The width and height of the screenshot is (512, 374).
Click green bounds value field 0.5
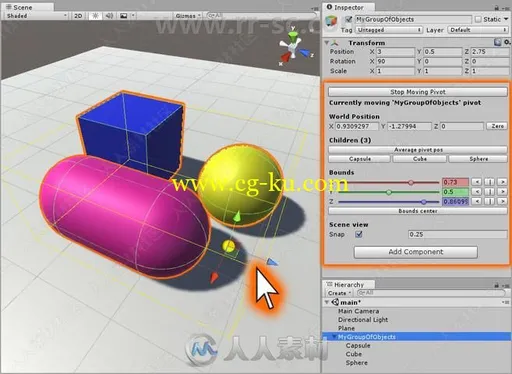pos(455,192)
